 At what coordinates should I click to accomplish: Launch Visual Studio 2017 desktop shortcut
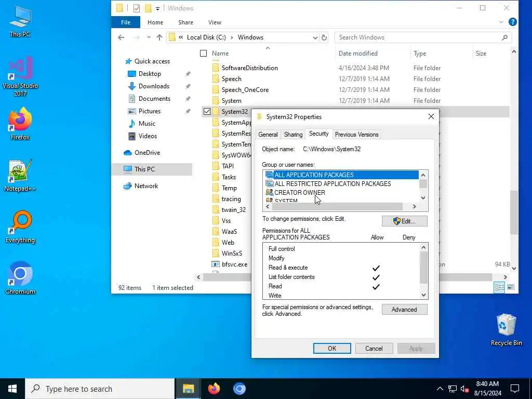[x=20, y=76]
